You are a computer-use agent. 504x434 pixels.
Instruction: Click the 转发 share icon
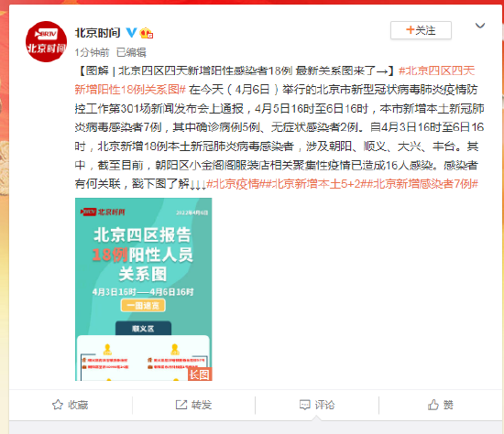pyautogui.click(x=181, y=405)
